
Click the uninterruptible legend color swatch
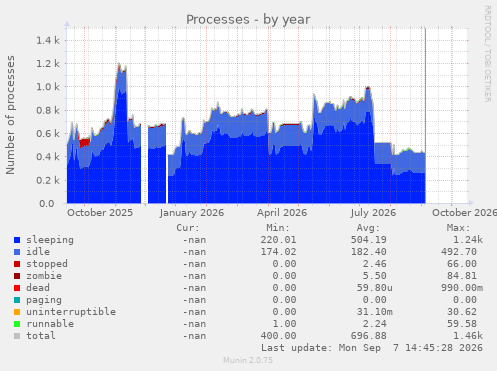tap(17, 312)
